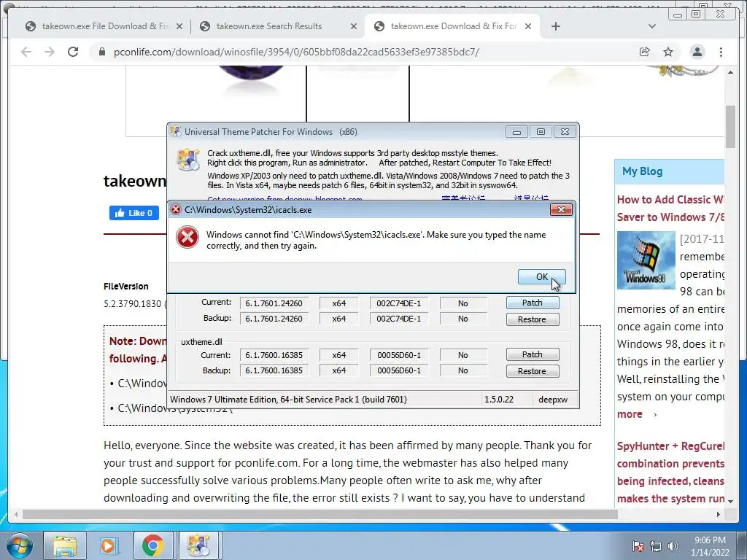This screenshot has height=560, width=747.
Task: Click the taskbar clock showing 9:06 PM
Action: [x=710, y=546]
